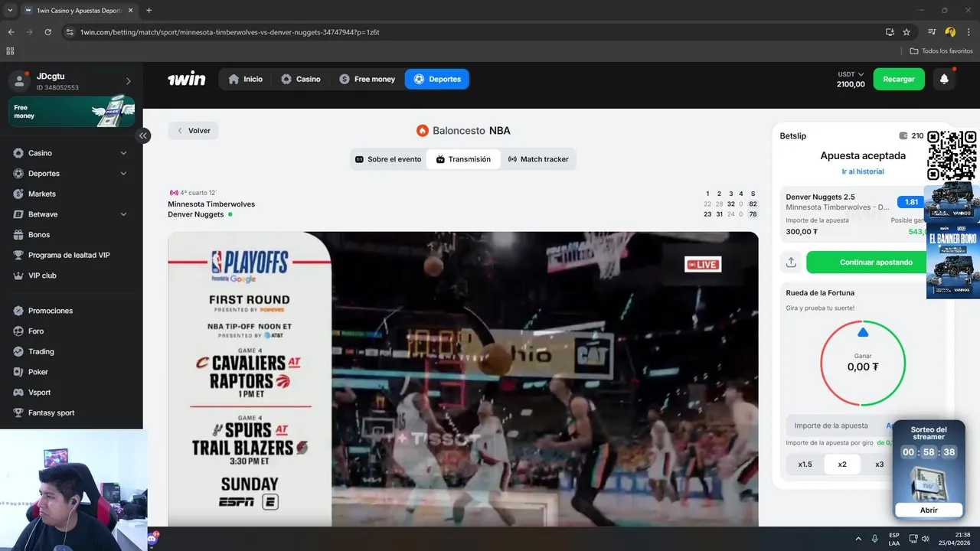980x551 pixels.
Task: Click the green Recargar button
Action: point(899,79)
